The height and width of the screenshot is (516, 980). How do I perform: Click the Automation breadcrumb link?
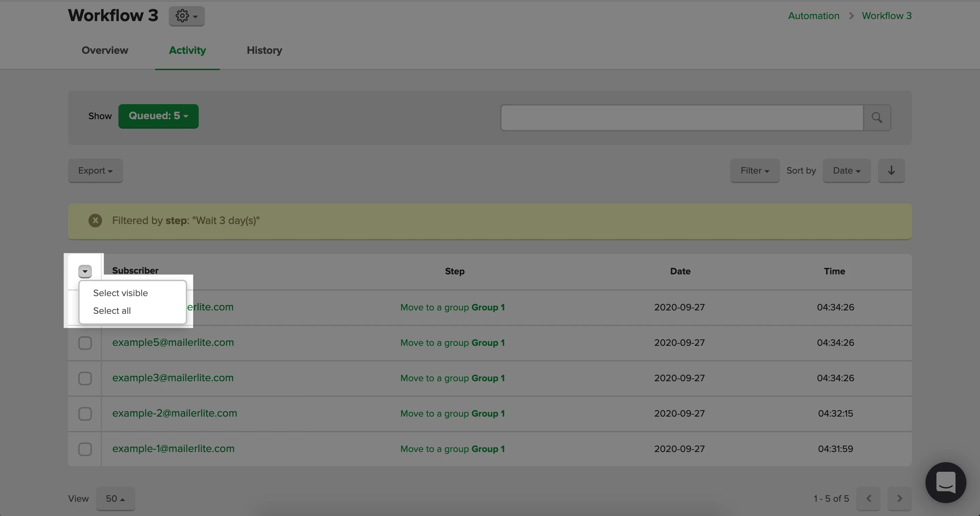click(x=813, y=16)
